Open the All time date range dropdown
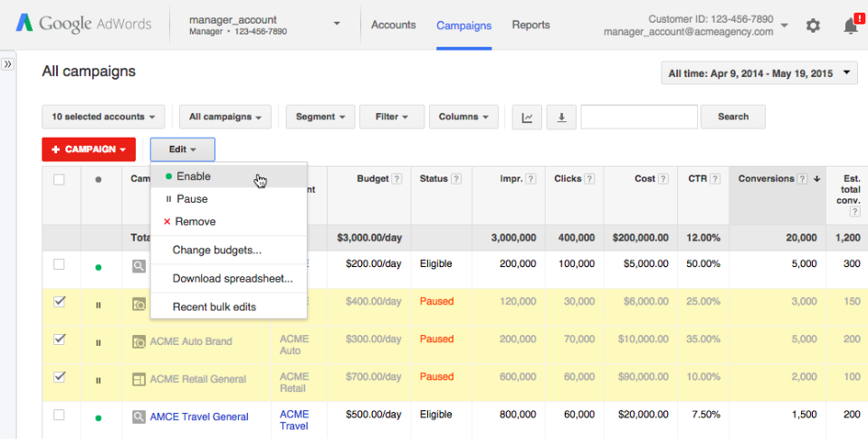 click(759, 73)
